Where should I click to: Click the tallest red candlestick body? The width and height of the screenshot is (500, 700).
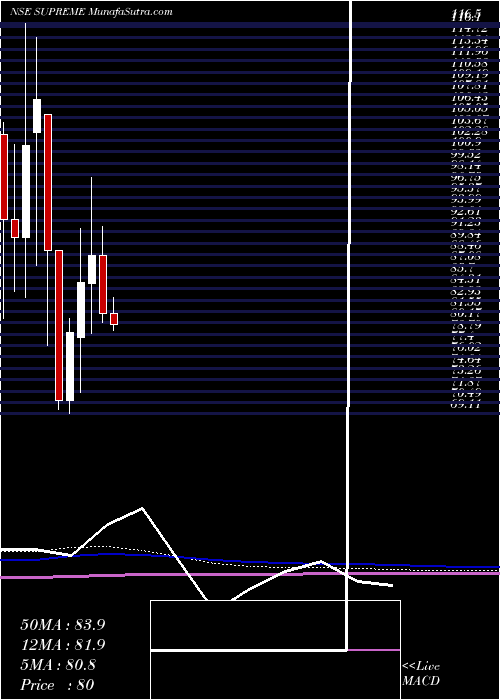click(59, 325)
